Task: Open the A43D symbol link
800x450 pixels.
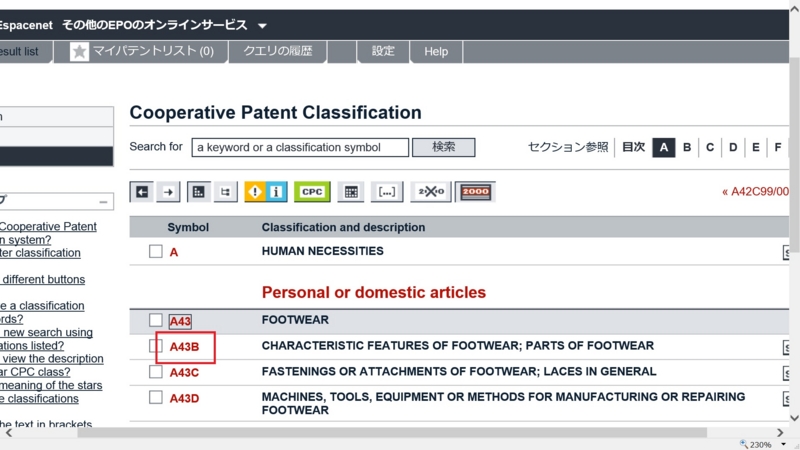Action: (x=184, y=398)
